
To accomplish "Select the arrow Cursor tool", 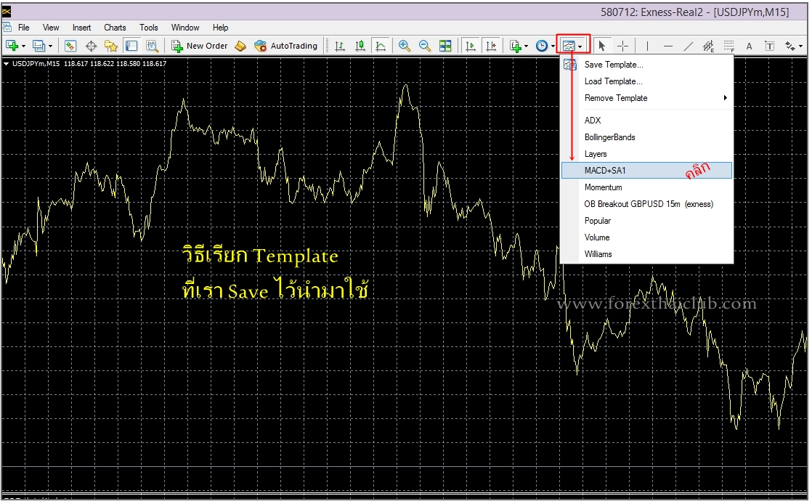I will pos(602,46).
